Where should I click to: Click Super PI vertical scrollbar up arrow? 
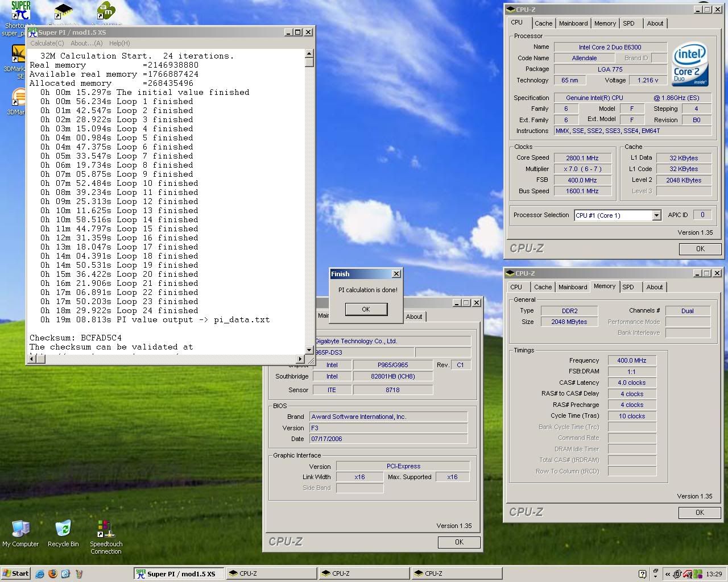pyautogui.click(x=309, y=53)
